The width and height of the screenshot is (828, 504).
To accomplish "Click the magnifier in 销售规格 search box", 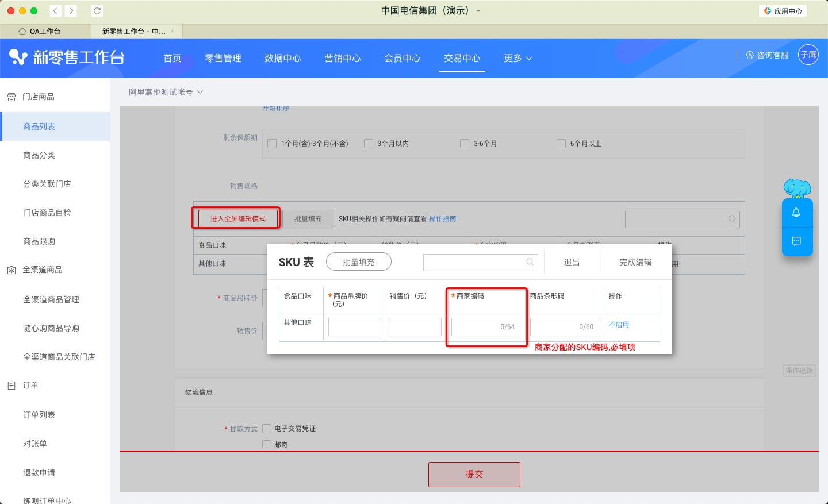I will pos(731,218).
